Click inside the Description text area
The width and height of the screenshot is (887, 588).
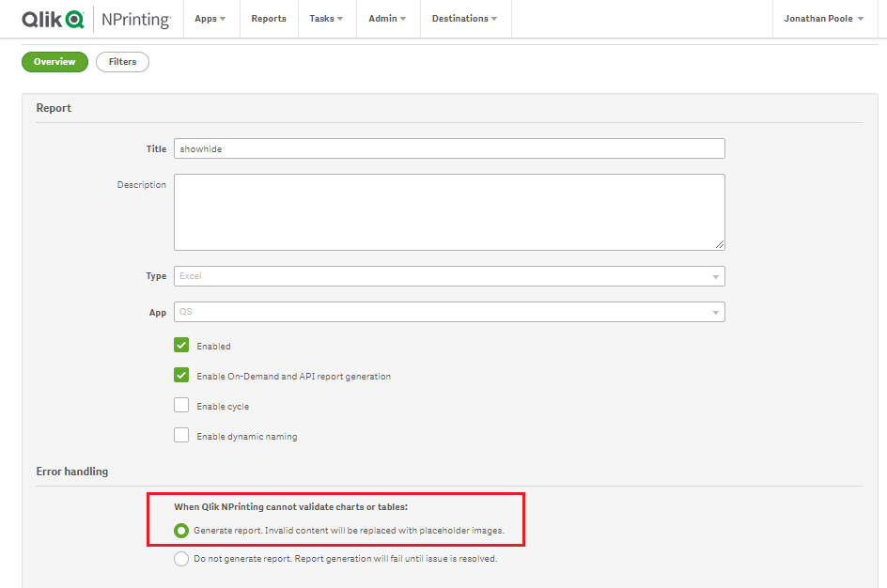coord(449,212)
